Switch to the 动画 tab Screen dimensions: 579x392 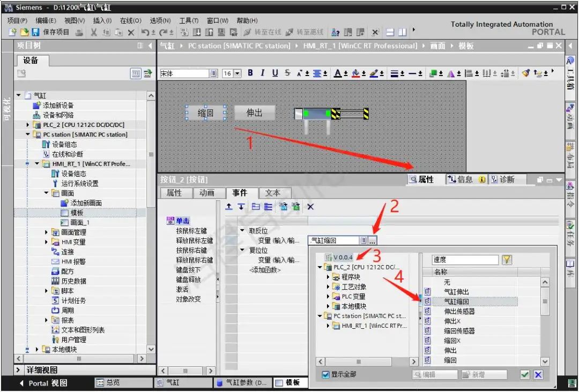[x=207, y=193]
